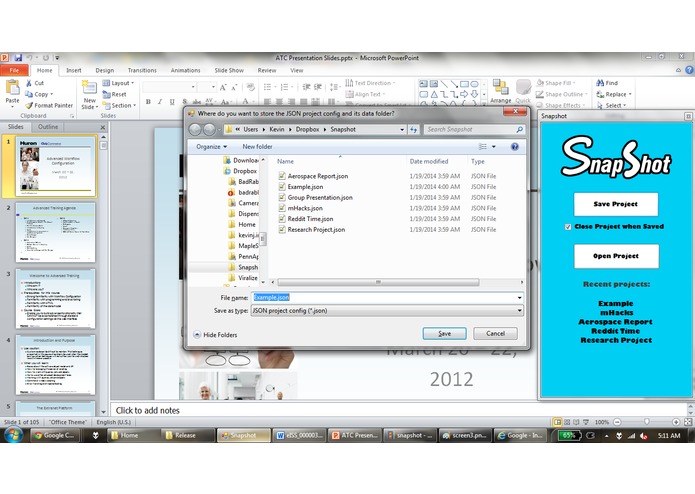This screenshot has height=494, width=695.
Task: Click the Zoom Out minus button
Action: click(x=617, y=422)
